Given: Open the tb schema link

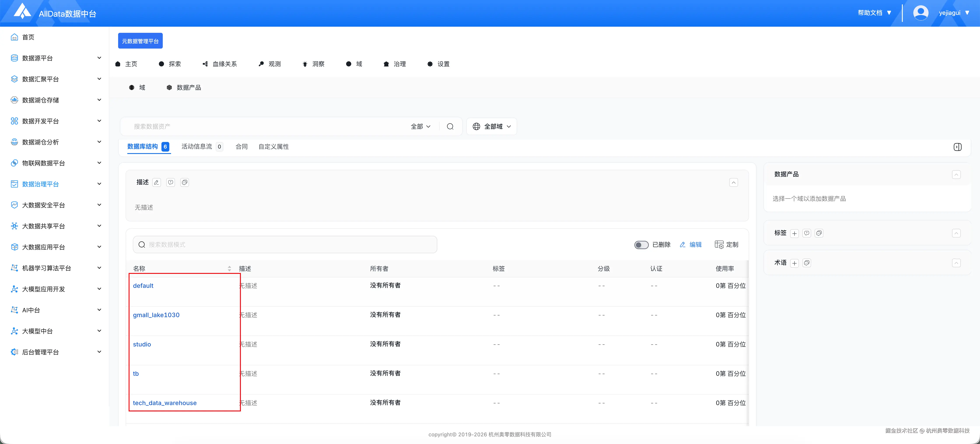Looking at the screenshot, I should 136,374.
